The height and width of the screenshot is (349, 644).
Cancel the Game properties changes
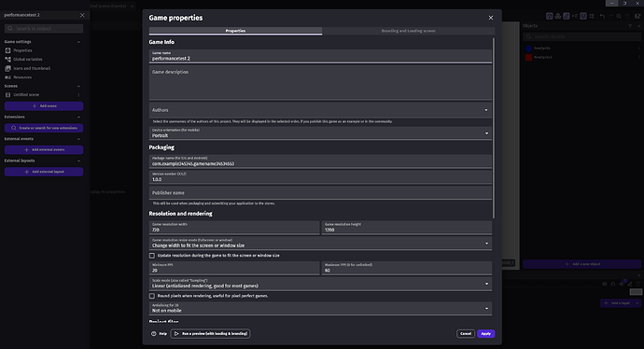(x=466, y=333)
